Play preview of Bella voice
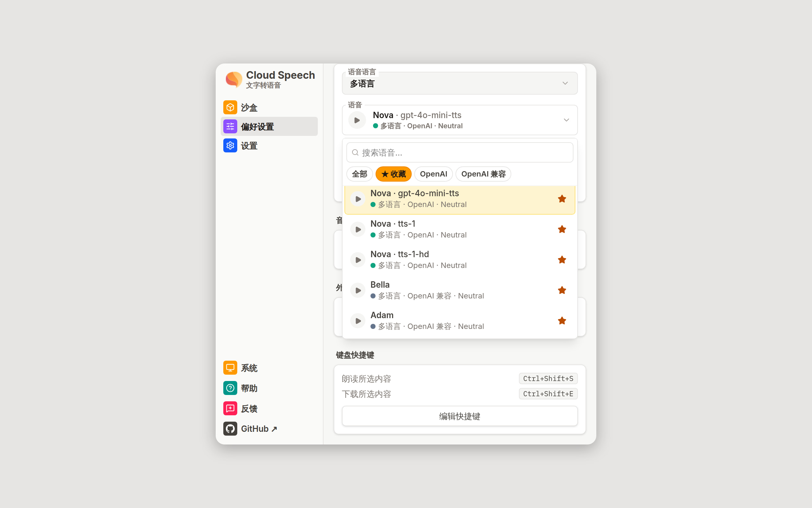This screenshot has height=508, width=812. coord(358,290)
